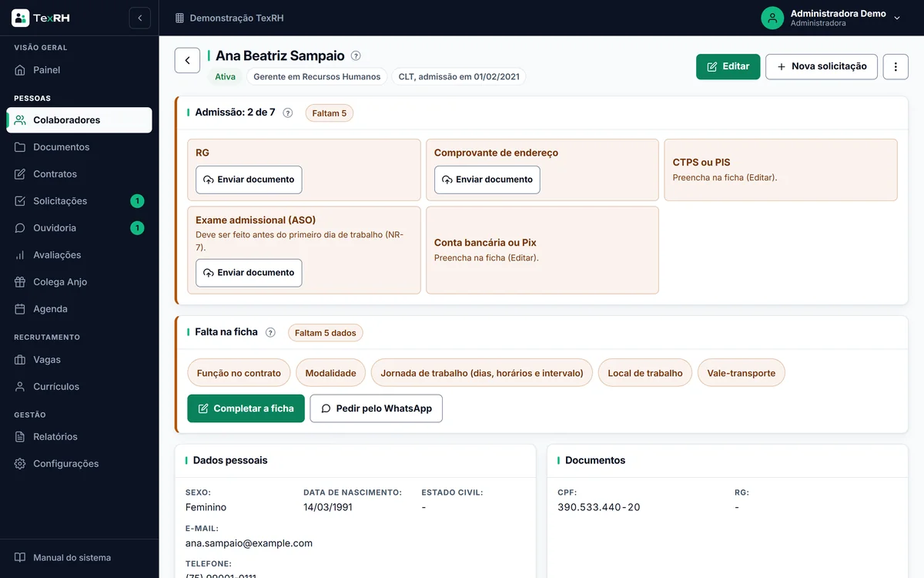The image size is (924, 578).
Task: Click Enviar documento under Comprovante de endereço
Action: tap(487, 180)
